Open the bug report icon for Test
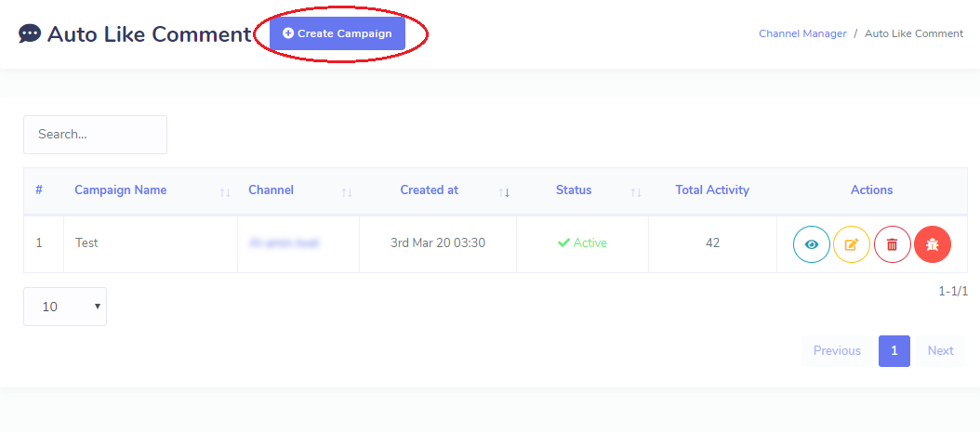The height and width of the screenshot is (432, 980). 932,244
